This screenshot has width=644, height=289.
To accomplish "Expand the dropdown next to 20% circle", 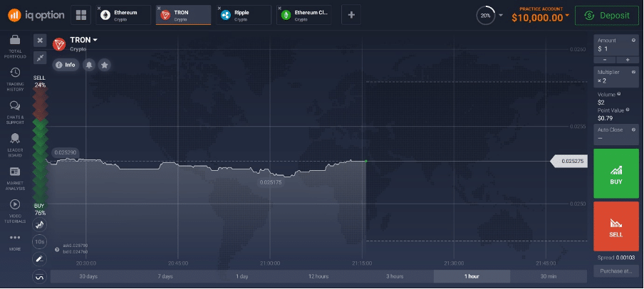I will pos(501,16).
